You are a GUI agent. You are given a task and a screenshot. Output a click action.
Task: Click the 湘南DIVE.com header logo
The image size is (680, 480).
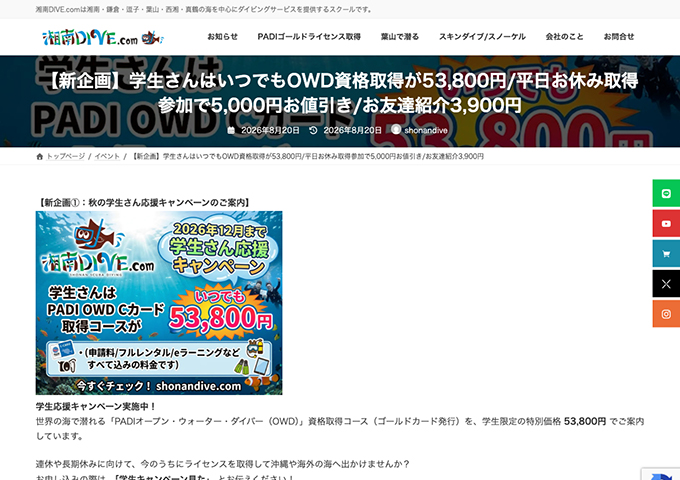coord(103,38)
